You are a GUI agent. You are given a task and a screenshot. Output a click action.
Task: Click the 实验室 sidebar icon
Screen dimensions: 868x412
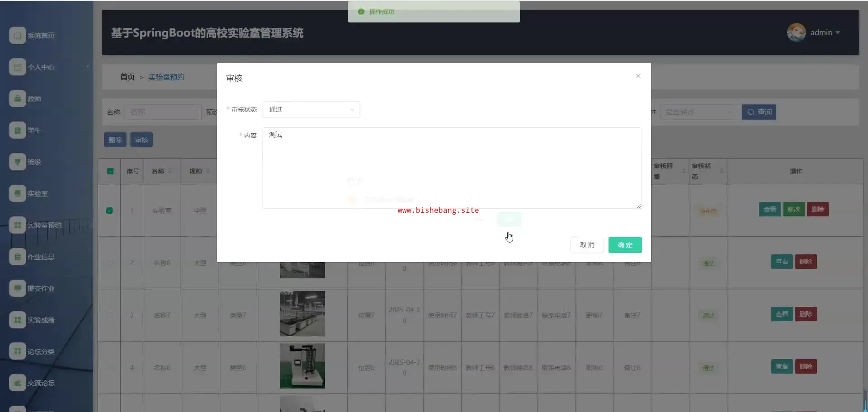(x=17, y=193)
